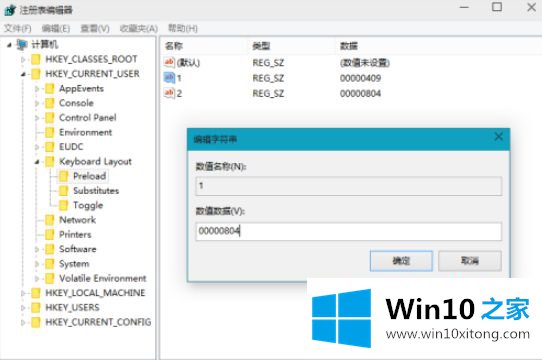542x360 pixels.
Task: Select the EUDC tree item label
Action: (x=71, y=147)
